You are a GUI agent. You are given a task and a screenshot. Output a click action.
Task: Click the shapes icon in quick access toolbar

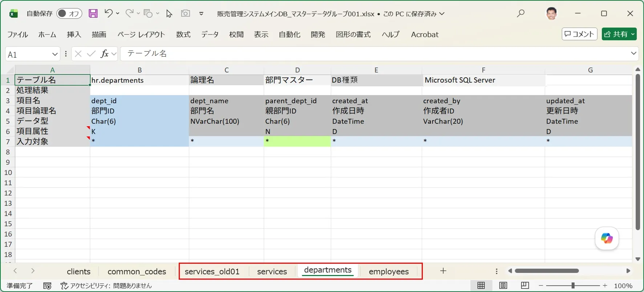coord(148,13)
